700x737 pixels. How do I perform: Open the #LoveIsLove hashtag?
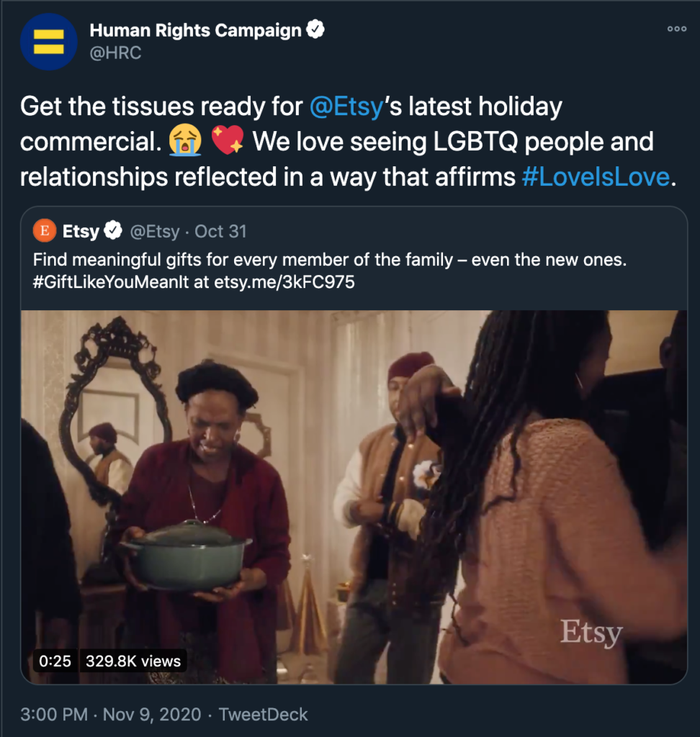[595, 176]
